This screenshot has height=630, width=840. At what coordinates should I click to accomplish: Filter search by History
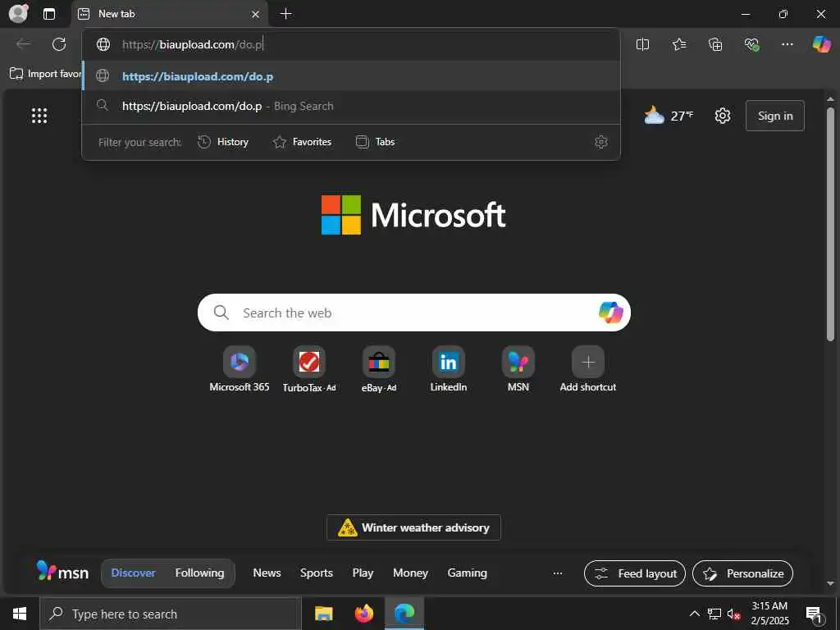[x=223, y=142]
